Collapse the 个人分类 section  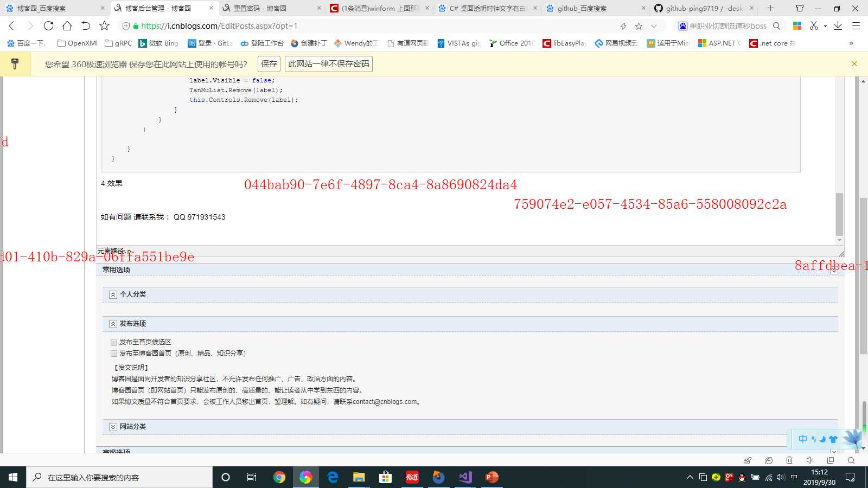click(113, 294)
